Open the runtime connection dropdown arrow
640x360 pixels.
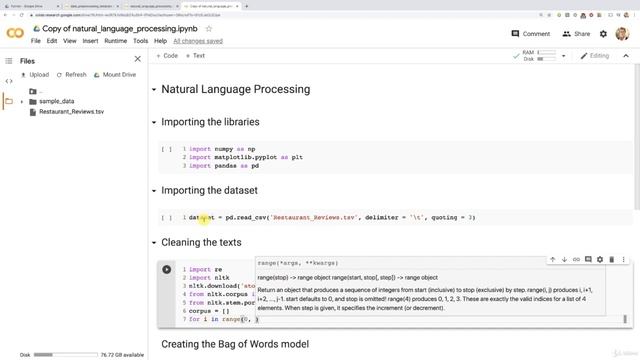(x=564, y=56)
